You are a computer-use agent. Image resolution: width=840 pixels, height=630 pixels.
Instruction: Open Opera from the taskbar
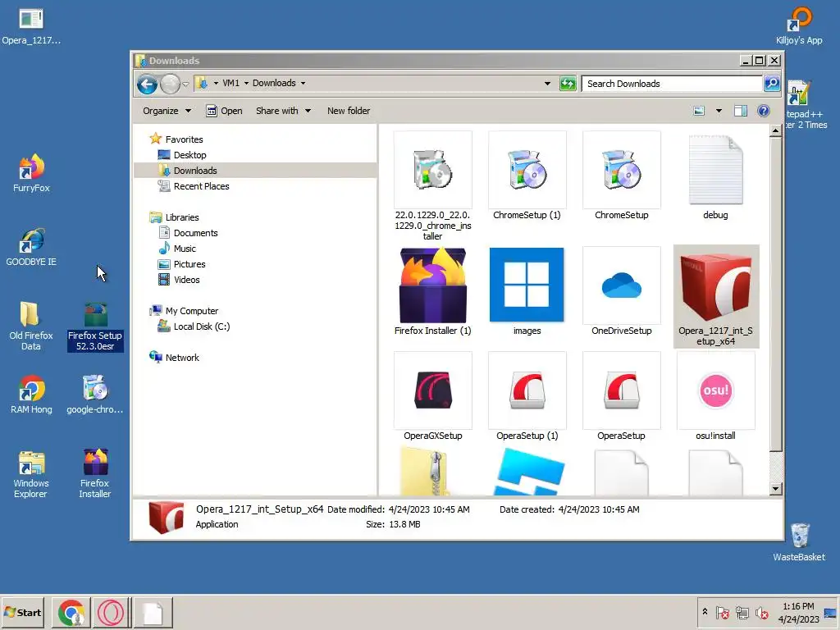(111, 613)
